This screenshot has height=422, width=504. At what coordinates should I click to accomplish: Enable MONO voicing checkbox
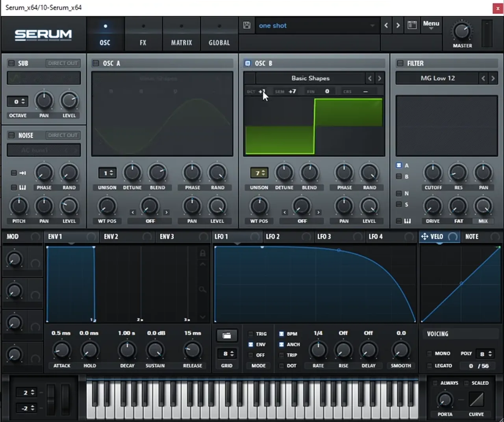pyautogui.click(x=430, y=354)
